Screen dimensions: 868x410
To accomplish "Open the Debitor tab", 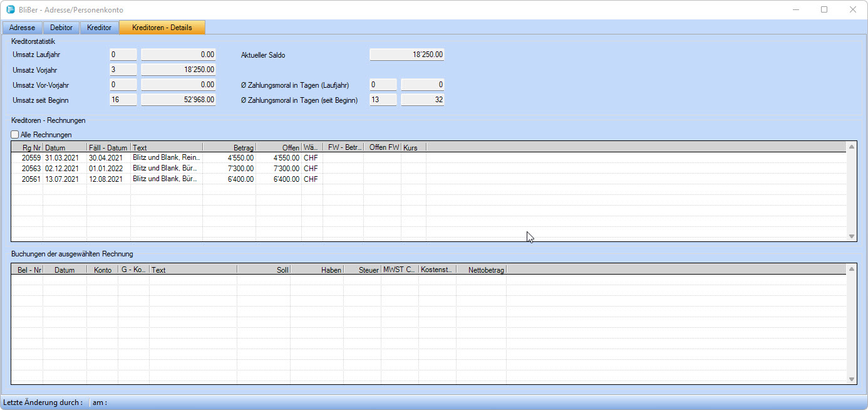I will [61, 28].
